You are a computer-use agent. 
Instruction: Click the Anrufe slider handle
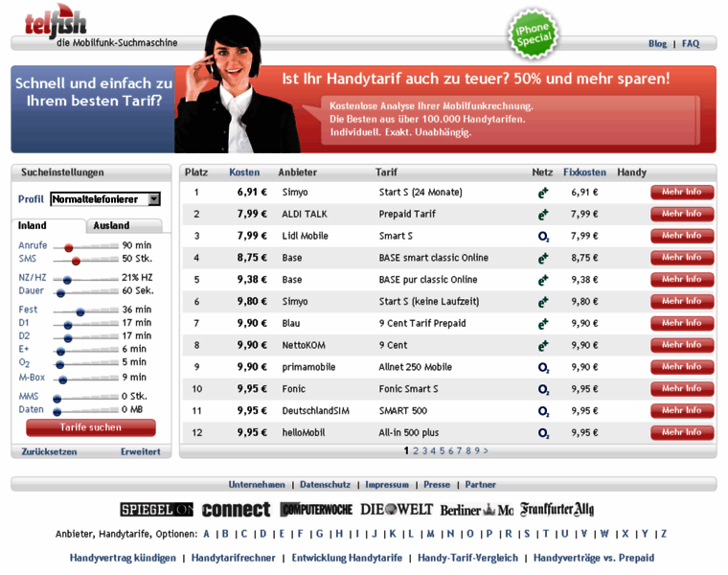[69, 248]
